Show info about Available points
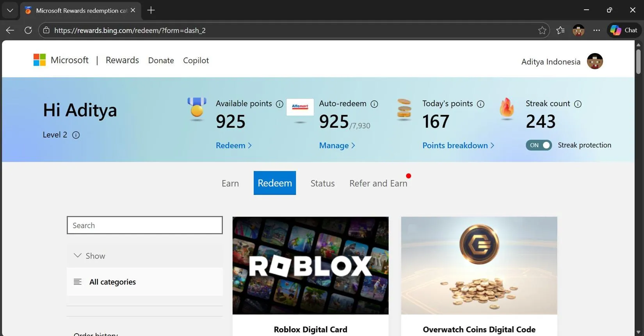Image resolution: width=644 pixels, height=336 pixels. [x=279, y=104]
